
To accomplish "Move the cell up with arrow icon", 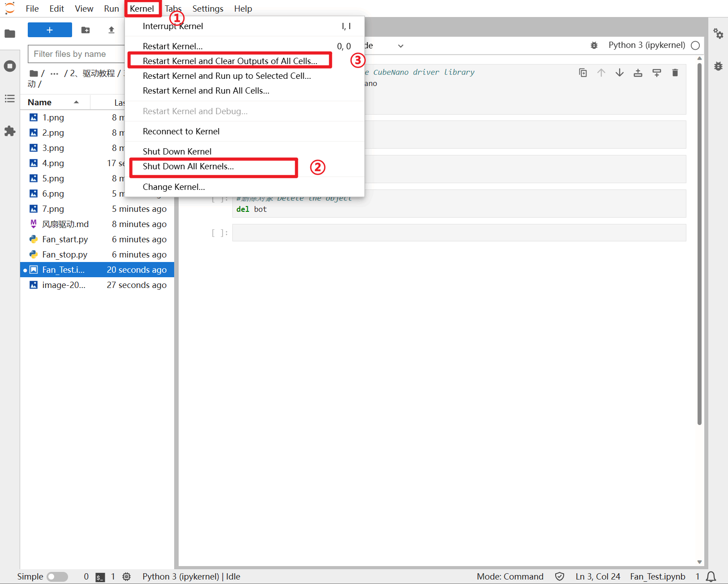I will pyautogui.click(x=601, y=73).
